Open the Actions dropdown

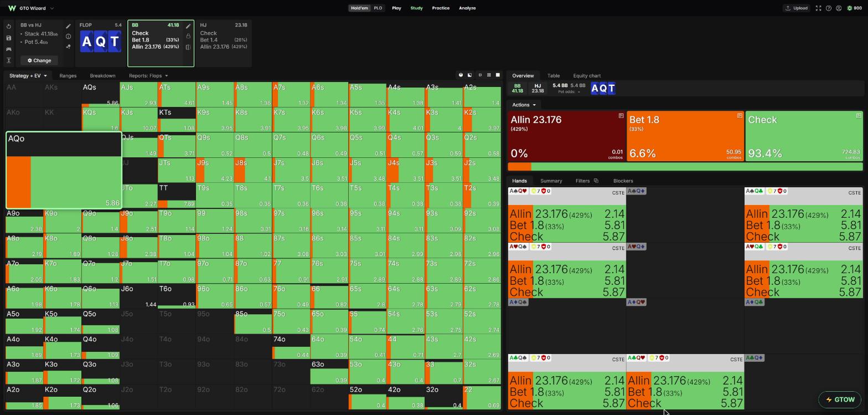524,105
